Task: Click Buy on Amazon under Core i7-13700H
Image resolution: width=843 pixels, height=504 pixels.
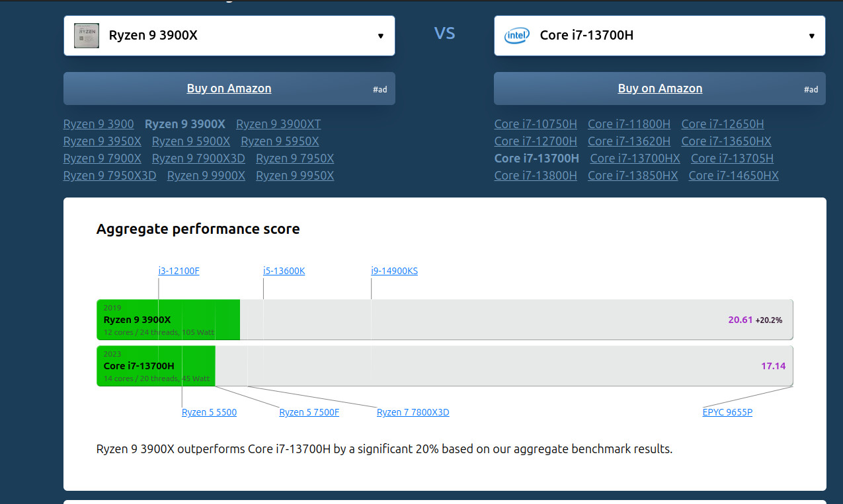Action: click(x=659, y=89)
